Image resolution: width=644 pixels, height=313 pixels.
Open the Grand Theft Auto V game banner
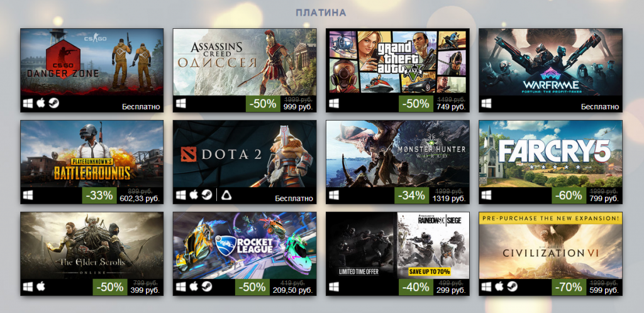[x=397, y=62]
